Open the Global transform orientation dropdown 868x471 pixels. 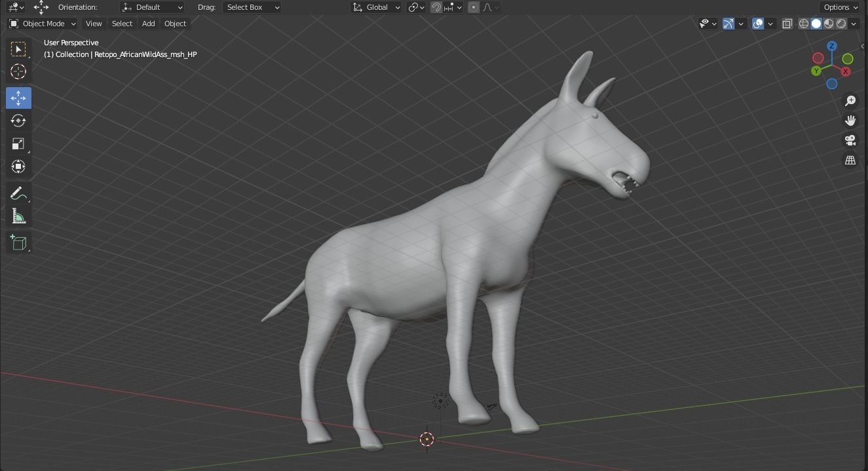pos(376,7)
